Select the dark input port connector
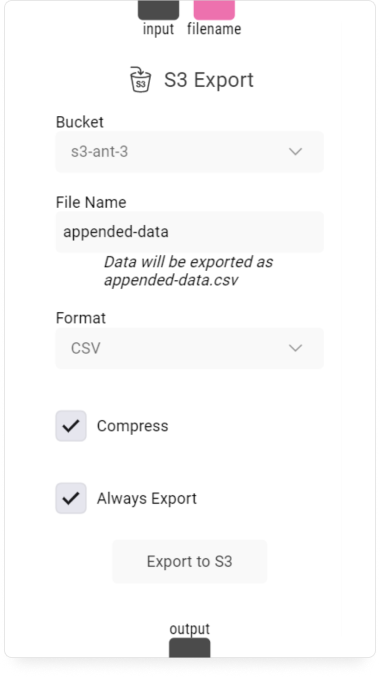The height and width of the screenshot is (678, 380). pyautogui.click(x=158, y=10)
